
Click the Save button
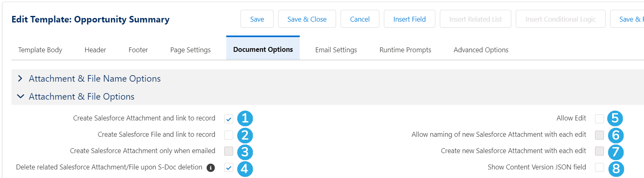pyautogui.click(x=257, y=19)
